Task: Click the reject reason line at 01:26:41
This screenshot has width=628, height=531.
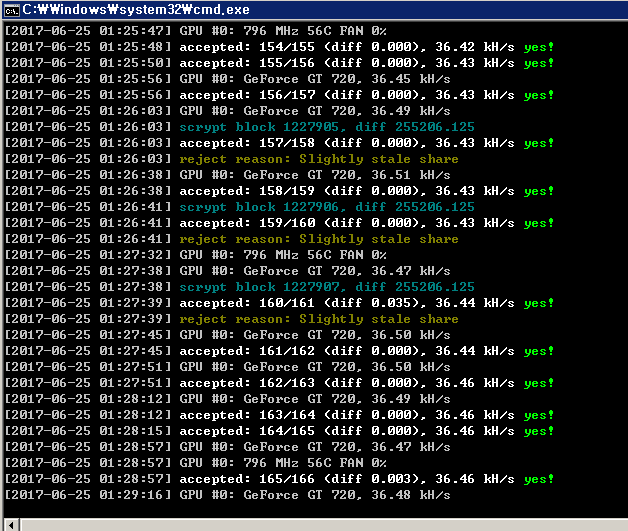Action: coord(231,239)
